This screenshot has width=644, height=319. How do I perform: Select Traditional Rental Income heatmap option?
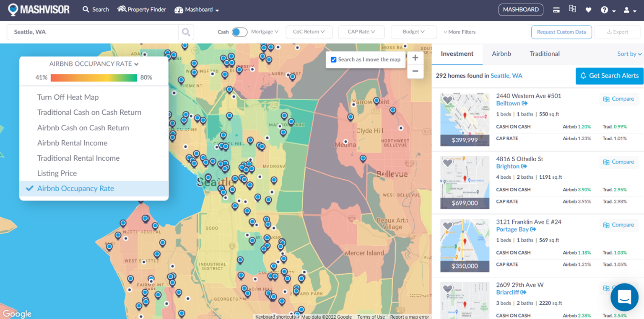(78, 158)
